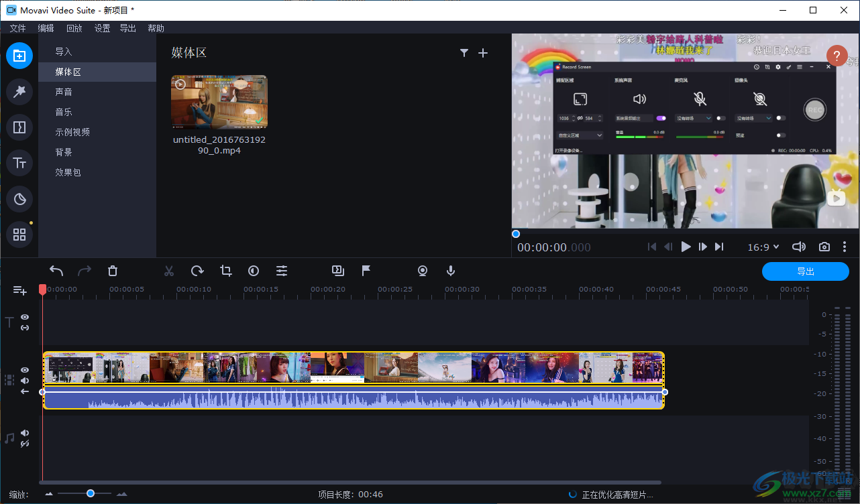Adjust the timeline zoom slider
The image size is (860, 504).
tap(91, 493)
